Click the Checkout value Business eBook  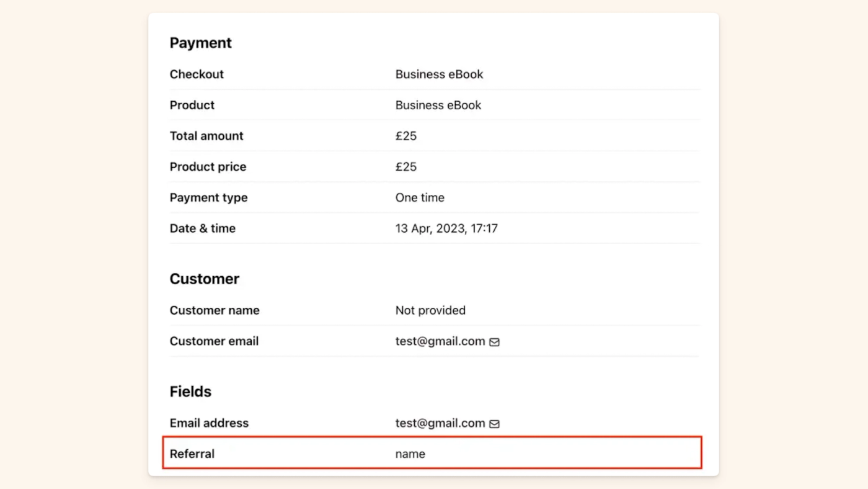pos(439,74)
